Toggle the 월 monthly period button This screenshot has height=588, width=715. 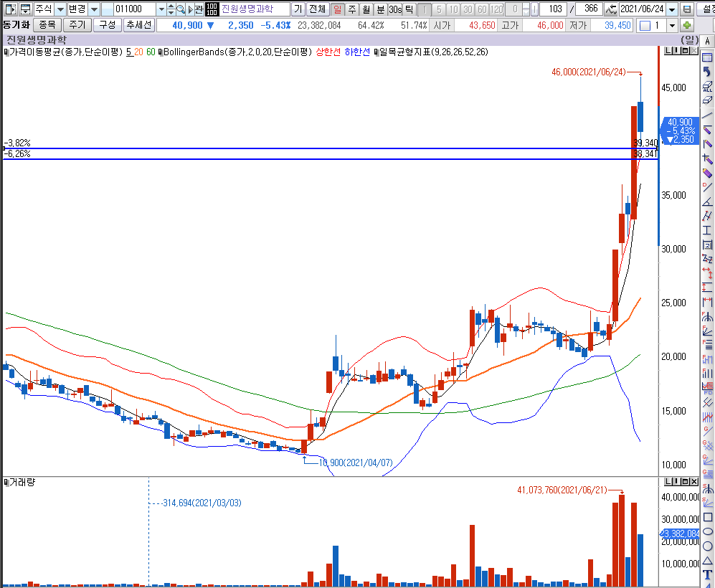366,9
